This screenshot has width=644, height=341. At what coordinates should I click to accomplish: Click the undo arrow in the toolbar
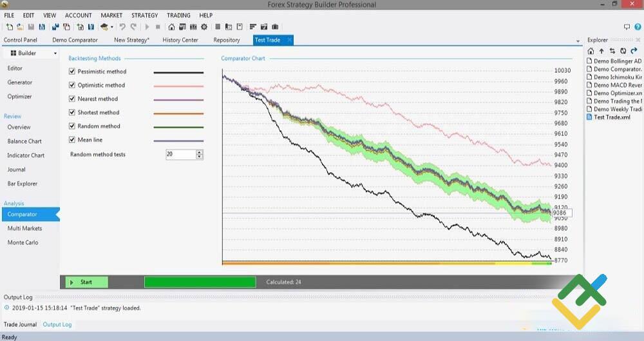pyautogui.click(x=122, y=27)
